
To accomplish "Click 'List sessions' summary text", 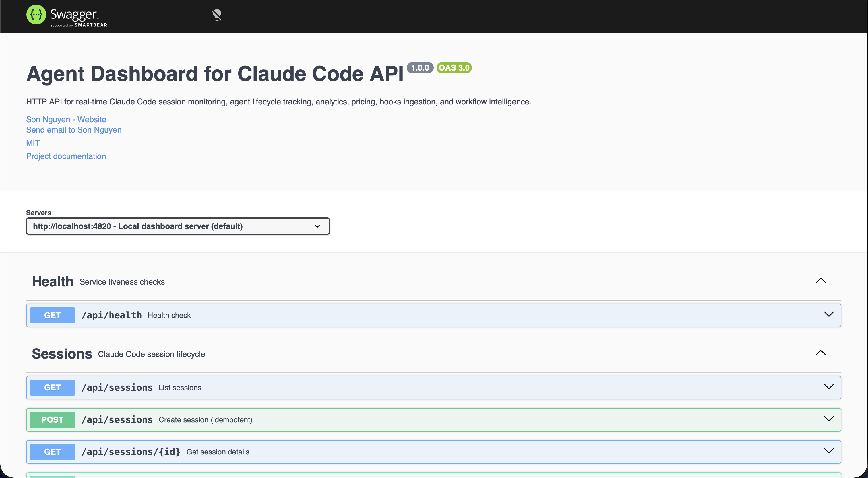I will (180, 388).
